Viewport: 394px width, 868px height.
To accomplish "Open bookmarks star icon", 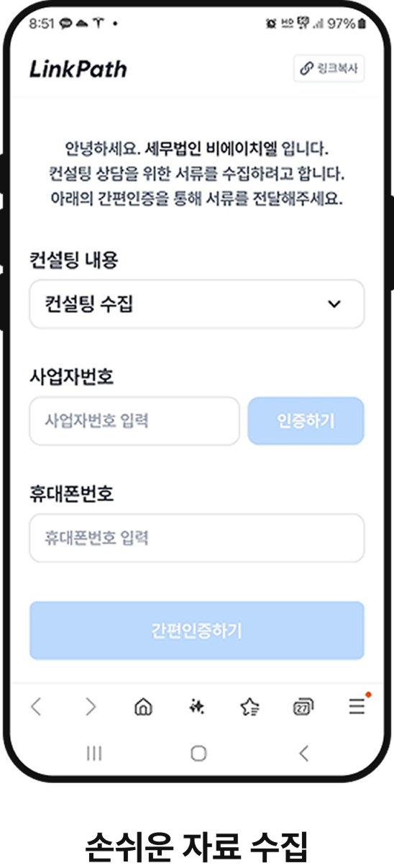I will tap(250, 707).
